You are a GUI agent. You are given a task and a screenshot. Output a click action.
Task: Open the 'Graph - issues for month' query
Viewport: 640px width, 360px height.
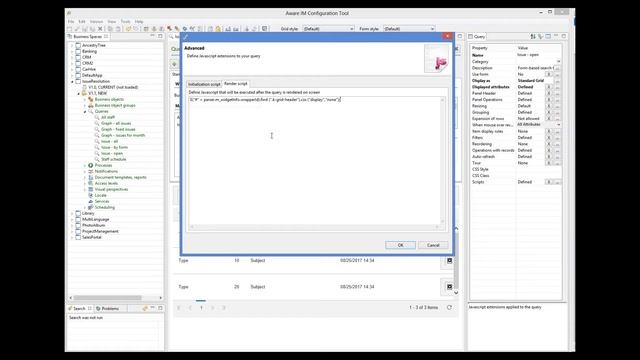123,135
